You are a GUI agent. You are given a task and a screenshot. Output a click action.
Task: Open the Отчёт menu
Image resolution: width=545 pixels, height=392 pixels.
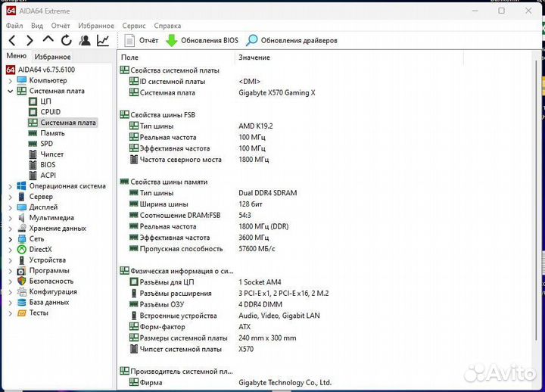61,26
